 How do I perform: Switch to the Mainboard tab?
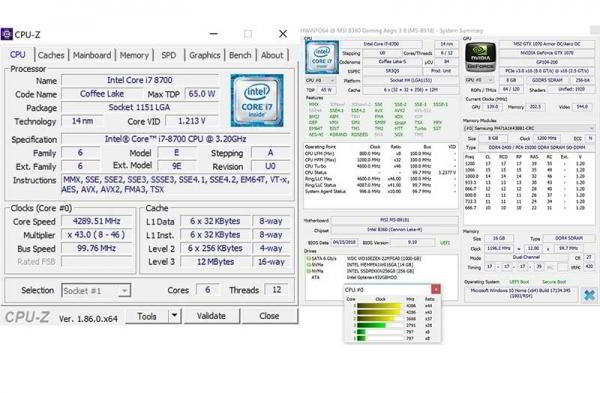[x=92, y=55]
